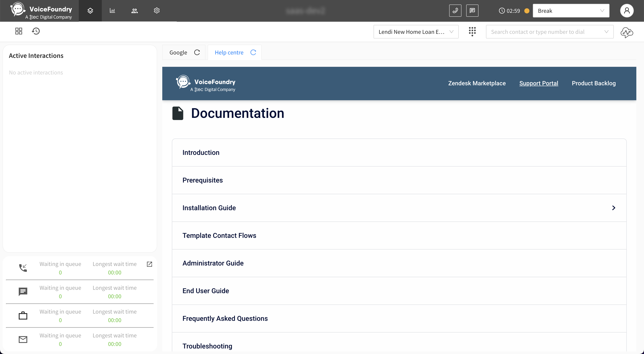Open the Administrator Guide section
The width and height of the screenshot is (644, 354).
tap(399, 263)
